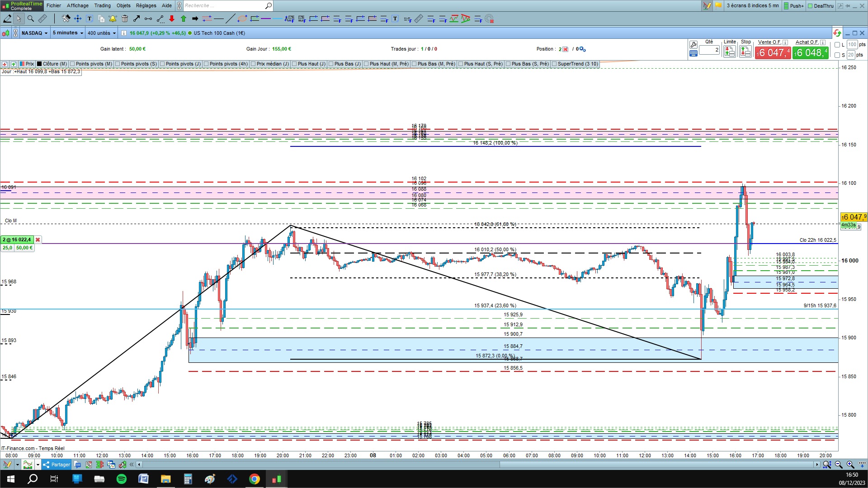Click the trash delete objects icon
Screen dimensions: 868x488
click(x=125, y=19)
